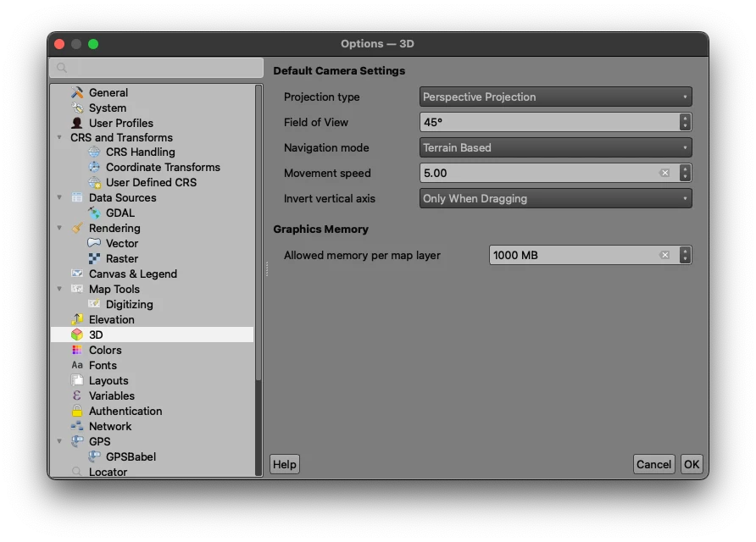Image resolution: width=756 pixels, height=542 pixels.
Task: Click the Vector polygon icon
Action: (x=95, y=243)
